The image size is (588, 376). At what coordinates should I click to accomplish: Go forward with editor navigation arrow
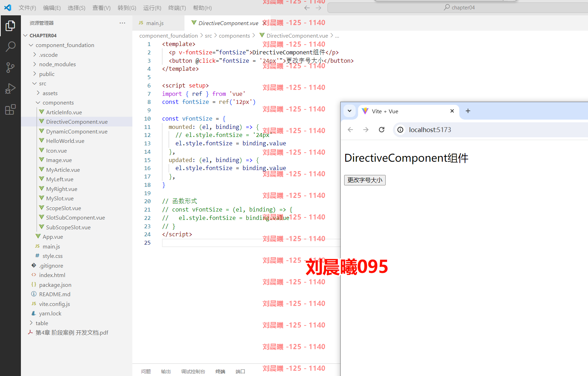point(318,8)
